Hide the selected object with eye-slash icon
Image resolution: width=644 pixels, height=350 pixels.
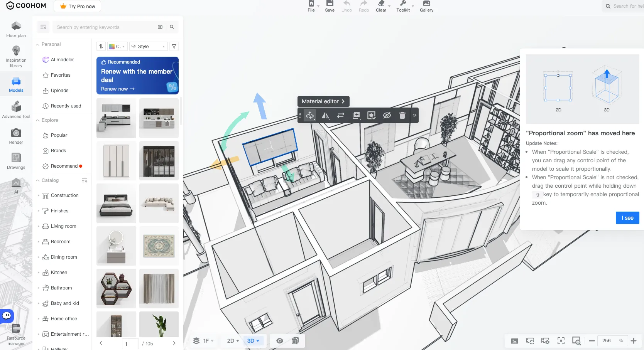point(387,115)
